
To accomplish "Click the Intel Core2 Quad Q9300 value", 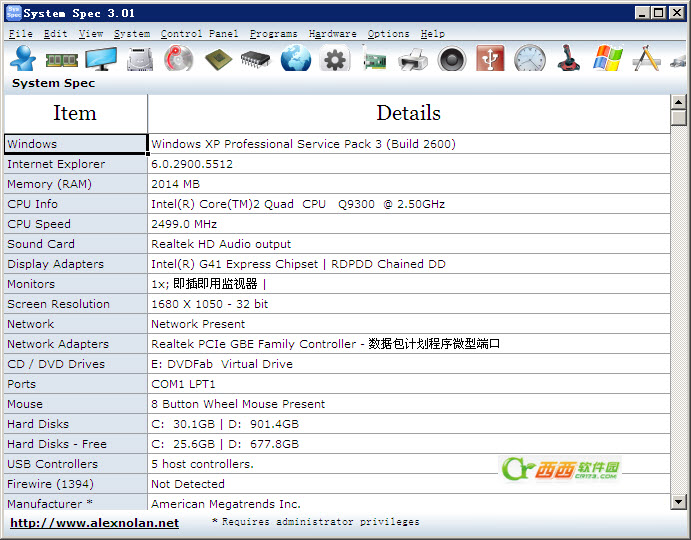I will [x=298, y=204].
